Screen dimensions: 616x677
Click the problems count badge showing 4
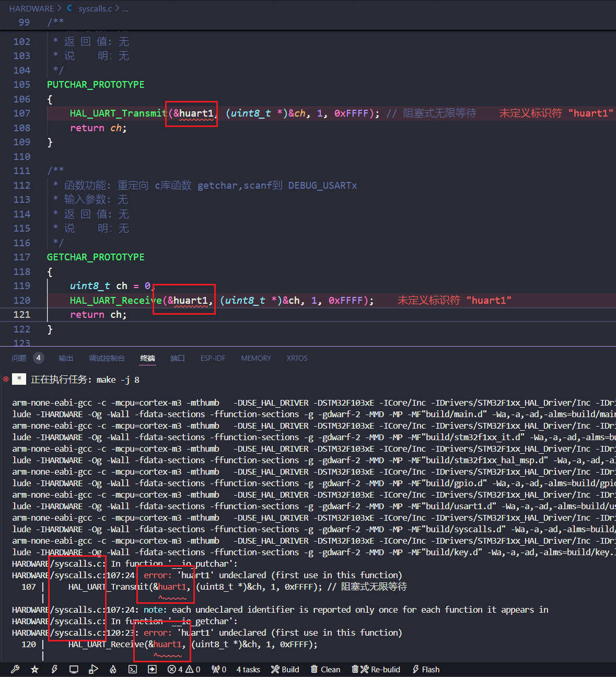(38, 358)
